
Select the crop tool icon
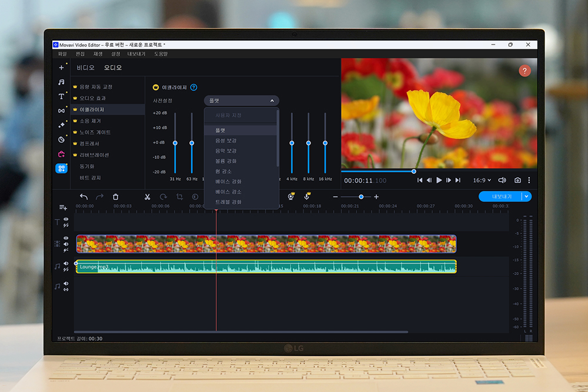179,197
